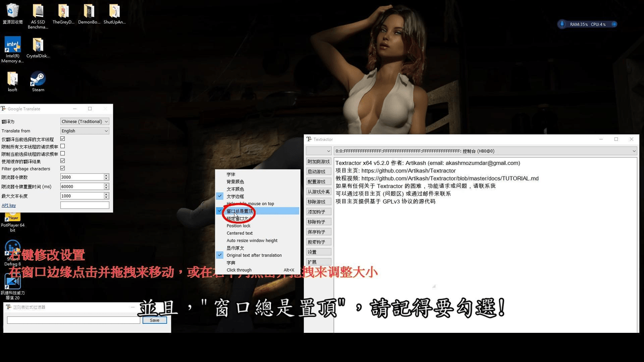Click the 扩展 button in Textractor
Image resolution: width=644 pixels, height=362 pixels.
point(319,262)
